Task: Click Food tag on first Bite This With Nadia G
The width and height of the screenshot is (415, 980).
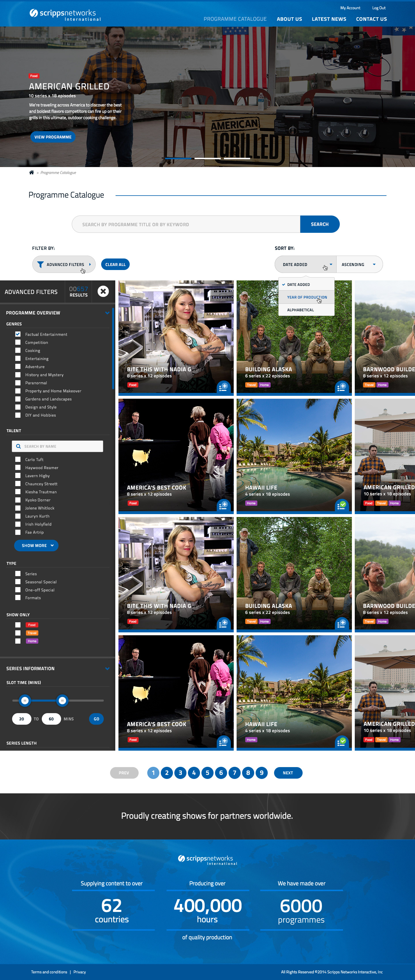Action: [133, 385]
